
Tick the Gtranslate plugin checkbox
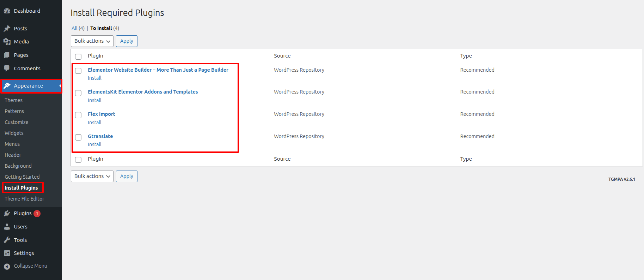(78, 137)
